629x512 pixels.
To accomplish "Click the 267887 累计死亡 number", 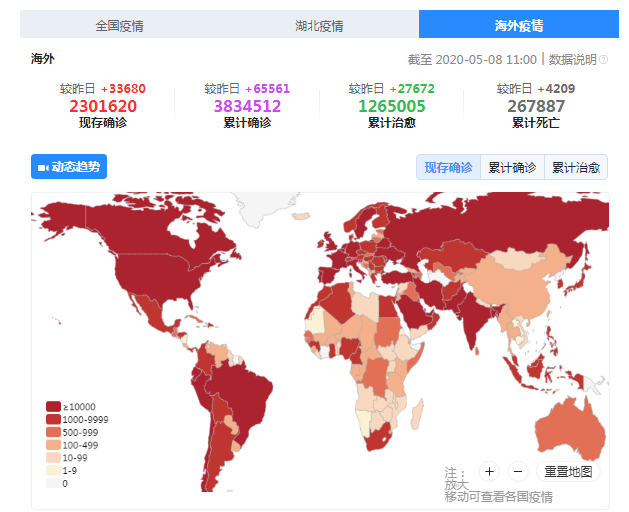I will (x=536, y=106).
